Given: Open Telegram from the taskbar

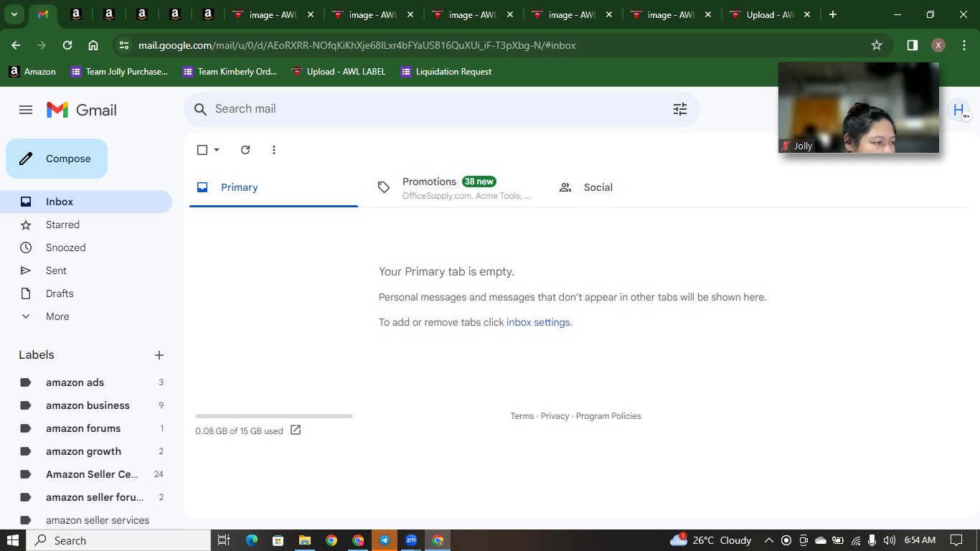Looking at the screenshot, I should point(385,540).
